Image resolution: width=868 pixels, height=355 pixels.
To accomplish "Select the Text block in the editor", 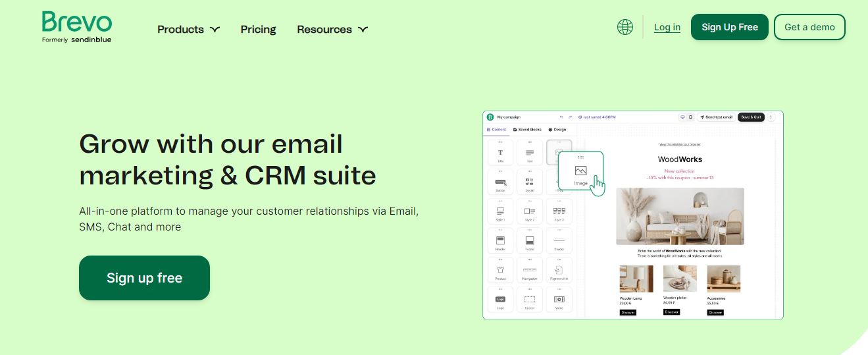I will tap(530, 153).
